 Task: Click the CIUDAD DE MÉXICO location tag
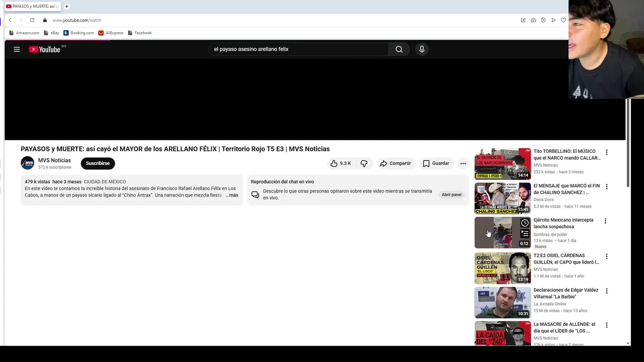(x=105, y=182)
